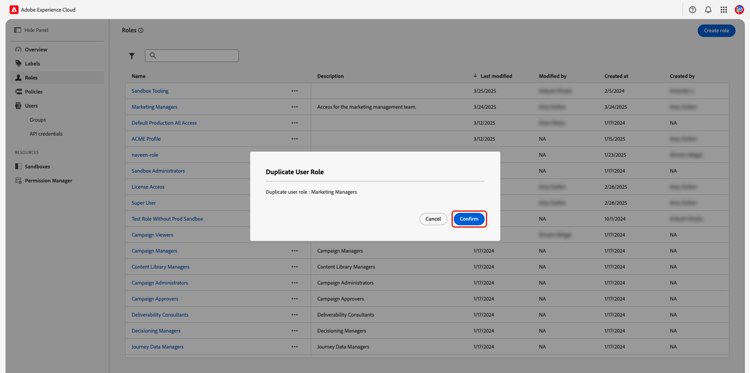
Task: Open the app switcher grid icon
Action: pyautogui.click(x=724, y=10)
